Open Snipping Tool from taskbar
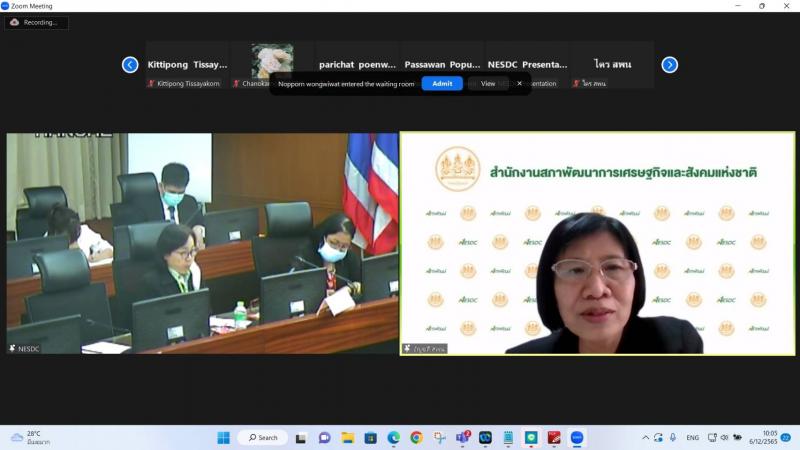 tap(439, 438)
